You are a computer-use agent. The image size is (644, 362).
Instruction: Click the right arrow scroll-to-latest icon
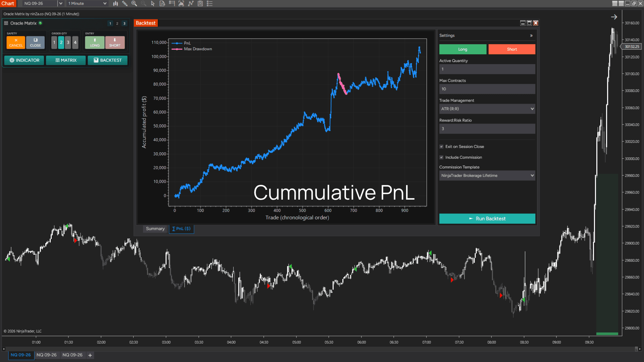pyautogui.click(x=614, y=17)
